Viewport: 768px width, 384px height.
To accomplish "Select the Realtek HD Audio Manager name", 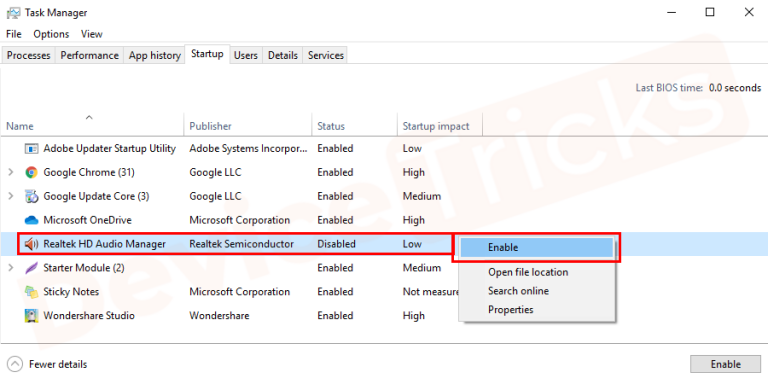I will [x=105, y=244].
